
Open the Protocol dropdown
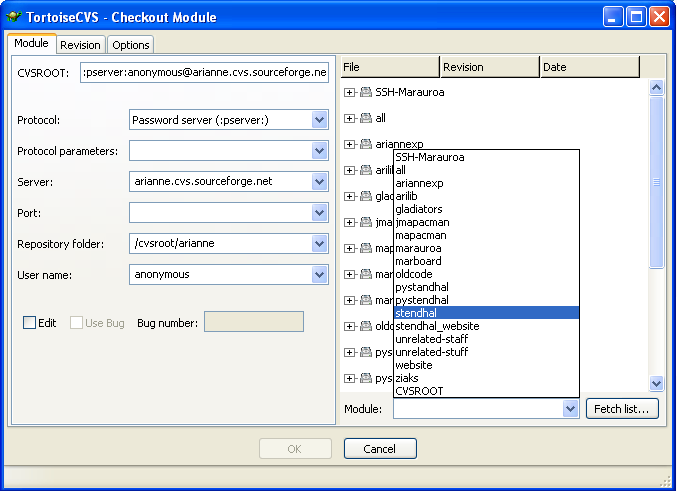click(319, 120)
